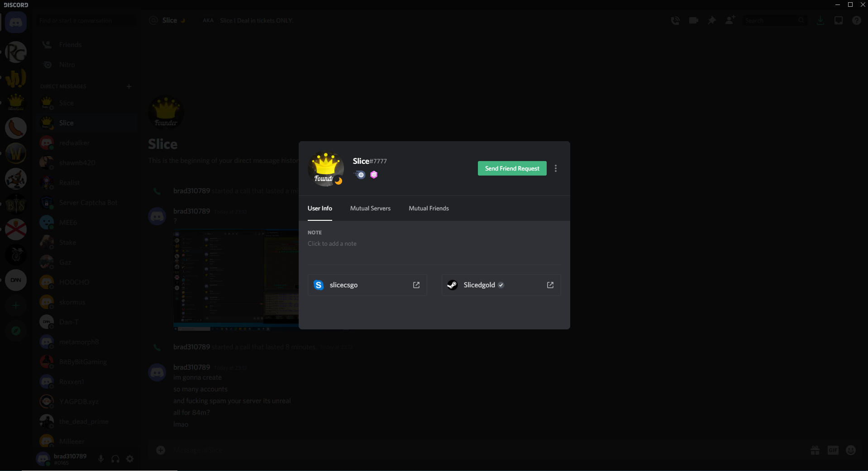Click the Discord Home icon
Screen dimensions: 868x471
pos(16,22)
